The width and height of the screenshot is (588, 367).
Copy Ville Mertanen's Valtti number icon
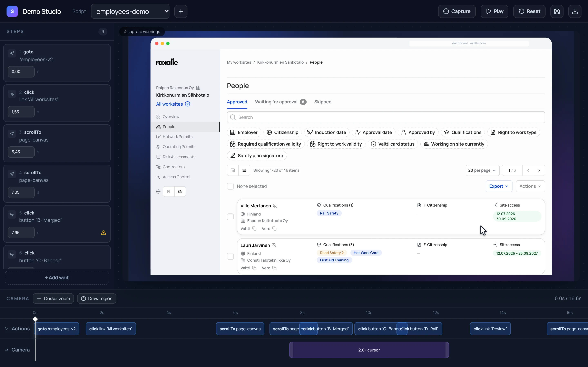tap(254, 229)
